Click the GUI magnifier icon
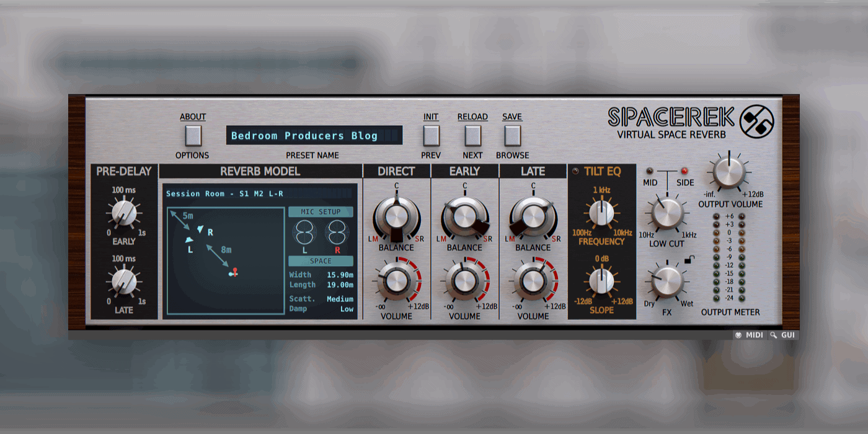The image size is (868, 434). 773,335
